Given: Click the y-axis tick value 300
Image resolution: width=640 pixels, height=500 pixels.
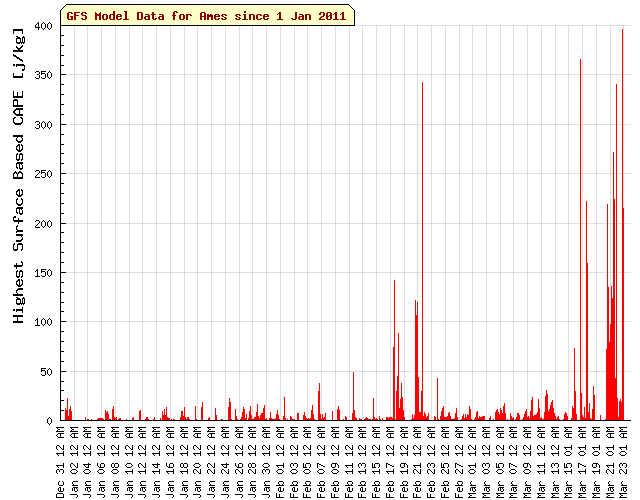Looking at the screenshot, I should coord(44,125).
